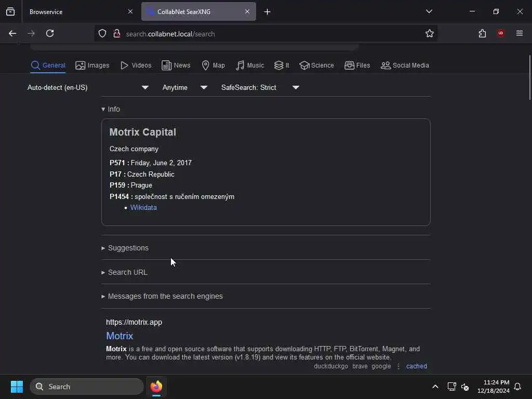Switch to Videos search category
The image size is (532, 399).
(136, 65)
